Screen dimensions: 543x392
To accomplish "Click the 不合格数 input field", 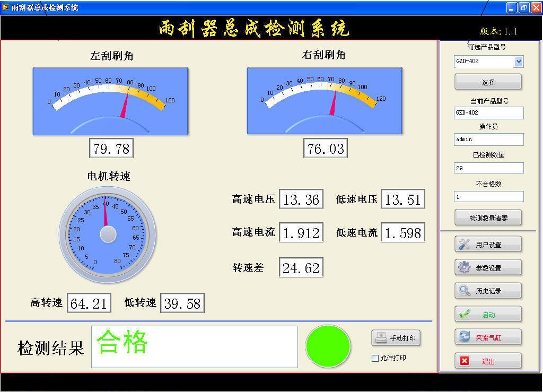I will 488,197.
